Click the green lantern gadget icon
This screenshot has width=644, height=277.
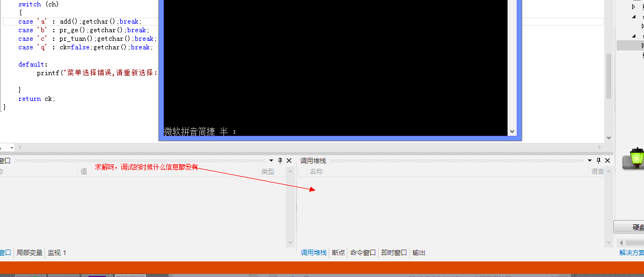pos(636,158)
